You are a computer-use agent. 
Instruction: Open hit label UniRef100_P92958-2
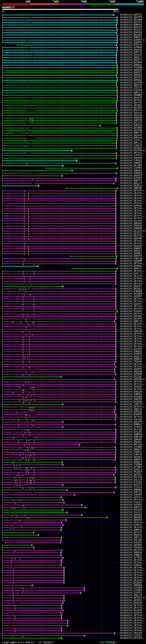(x=132, y=151)
